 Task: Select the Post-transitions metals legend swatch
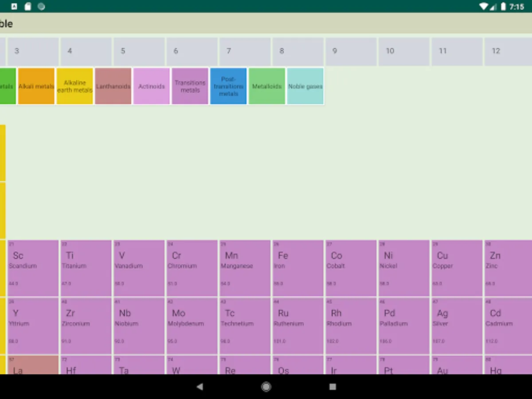coord(228,86)
